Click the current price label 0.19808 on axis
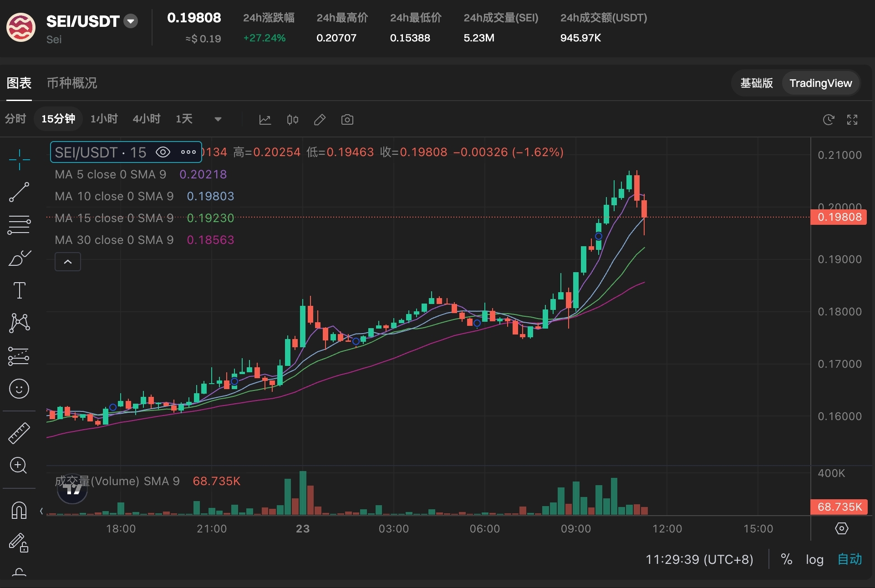The width and height of the screenshot is (875, 588). pos(839,217)
